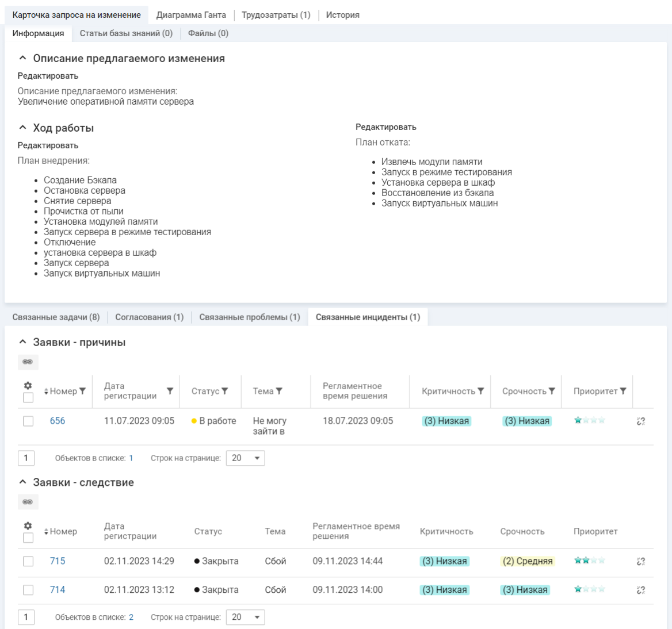Go to page 1 of causes table
Image resolution: width=672 pixels, height=629 pixels.
(x=26, y=458)
